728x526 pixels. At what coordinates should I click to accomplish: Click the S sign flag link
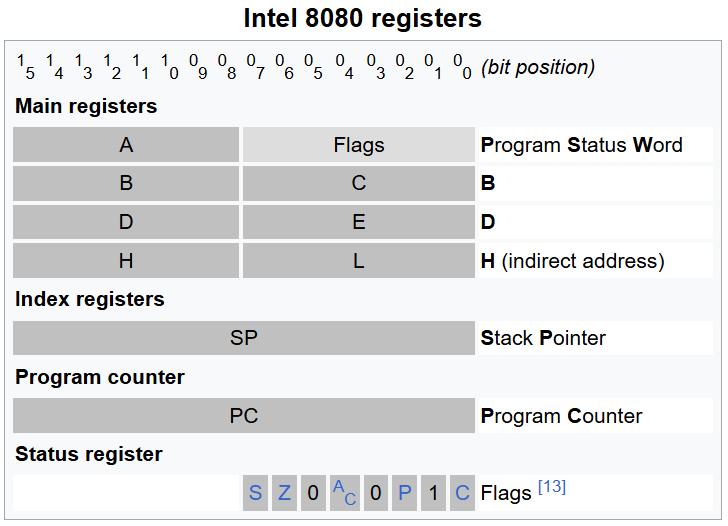click(x=255, y=493)
